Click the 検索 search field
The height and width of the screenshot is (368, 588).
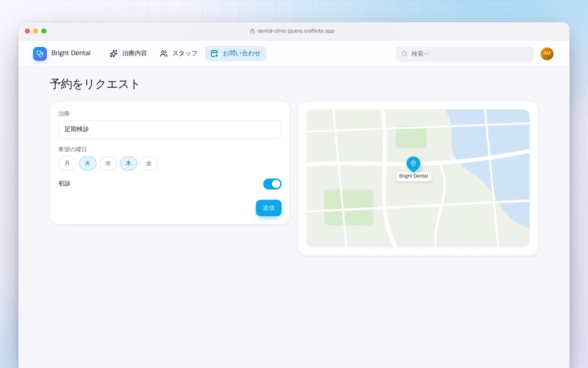click(465, 54)
